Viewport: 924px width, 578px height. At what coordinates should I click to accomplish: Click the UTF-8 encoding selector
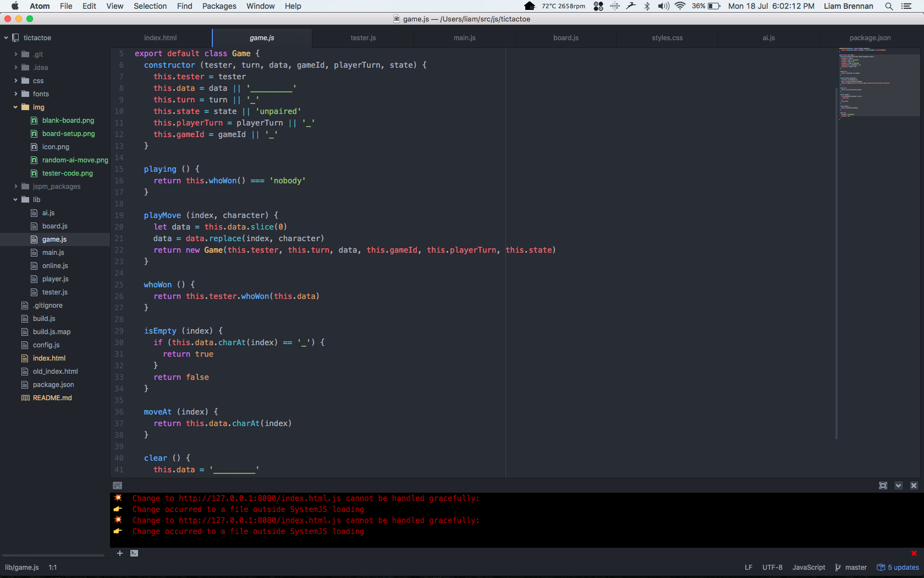click(772, 568)
